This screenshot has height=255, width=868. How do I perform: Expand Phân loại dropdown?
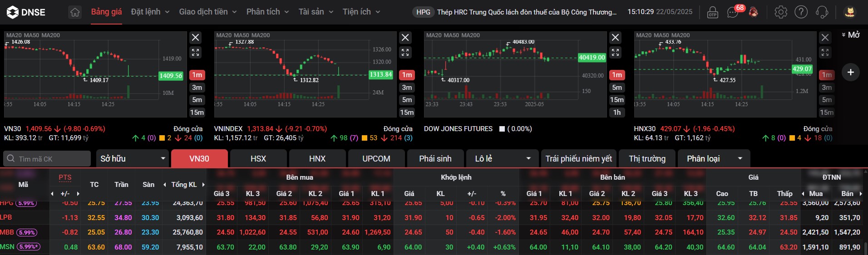714,159
